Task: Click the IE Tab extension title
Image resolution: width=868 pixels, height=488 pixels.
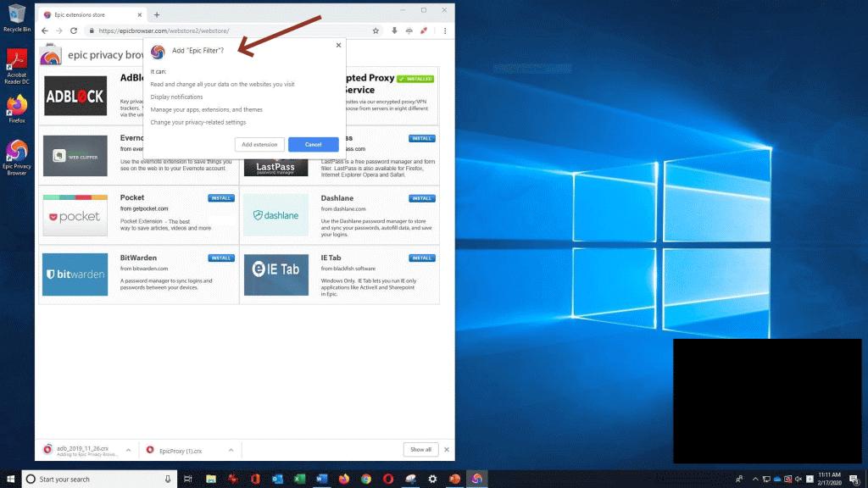Action: click(x=331, y=258)
